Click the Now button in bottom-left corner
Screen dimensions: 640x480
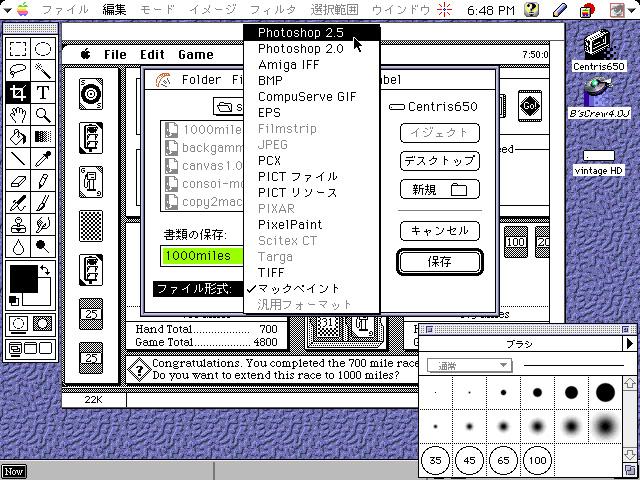(x=13, y=472)
